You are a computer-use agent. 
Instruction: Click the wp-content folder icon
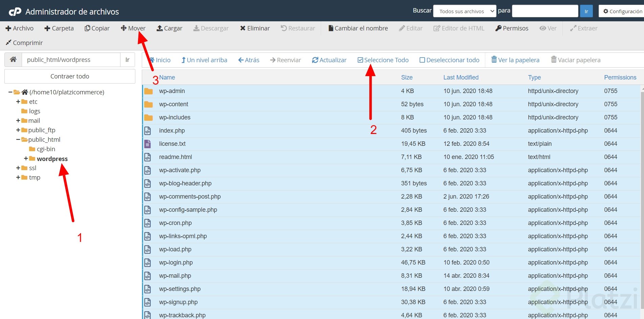point(148,105)
